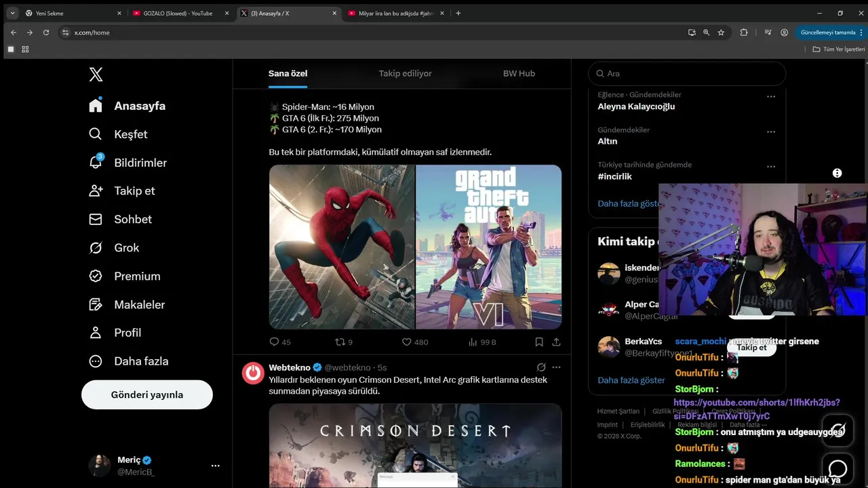Reload the page in browser
The height and width of the screenshot is (488, 868).
coord(46,33)
